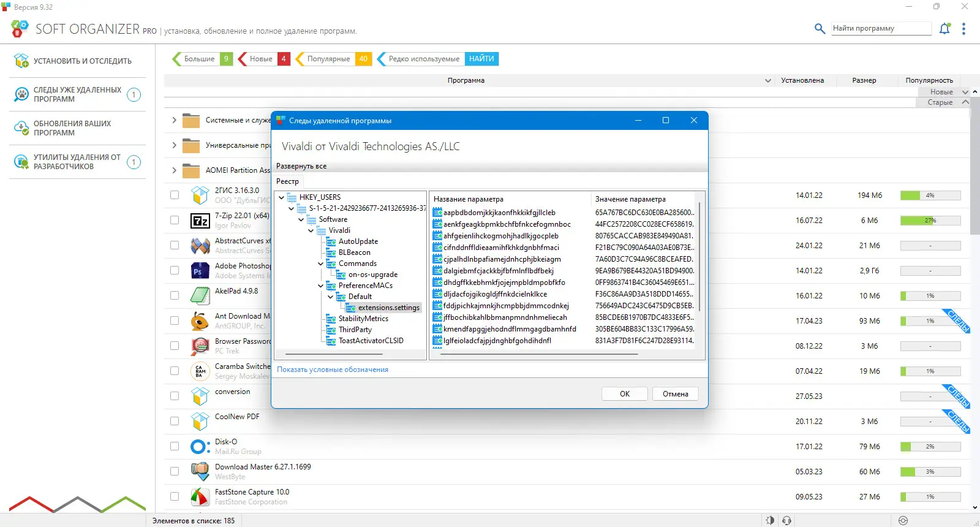Click the FastStone Capture program icon
980x527 pixels.
point(200,497)
